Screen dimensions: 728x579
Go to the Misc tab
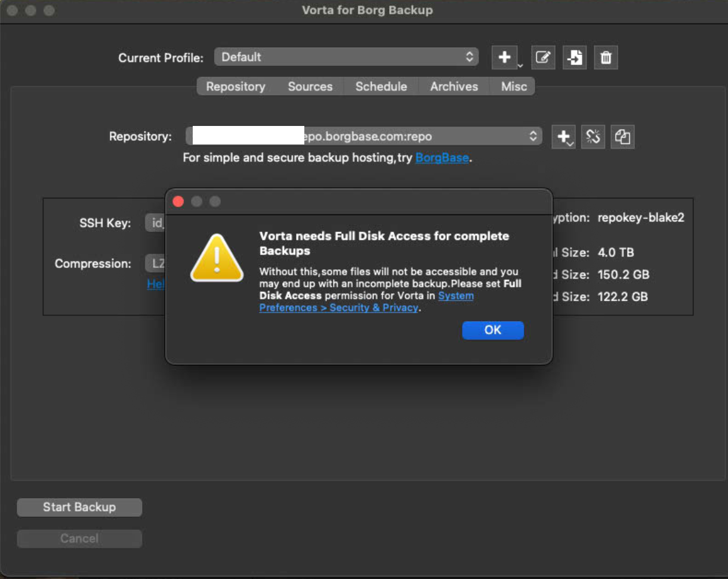point(514,87)
